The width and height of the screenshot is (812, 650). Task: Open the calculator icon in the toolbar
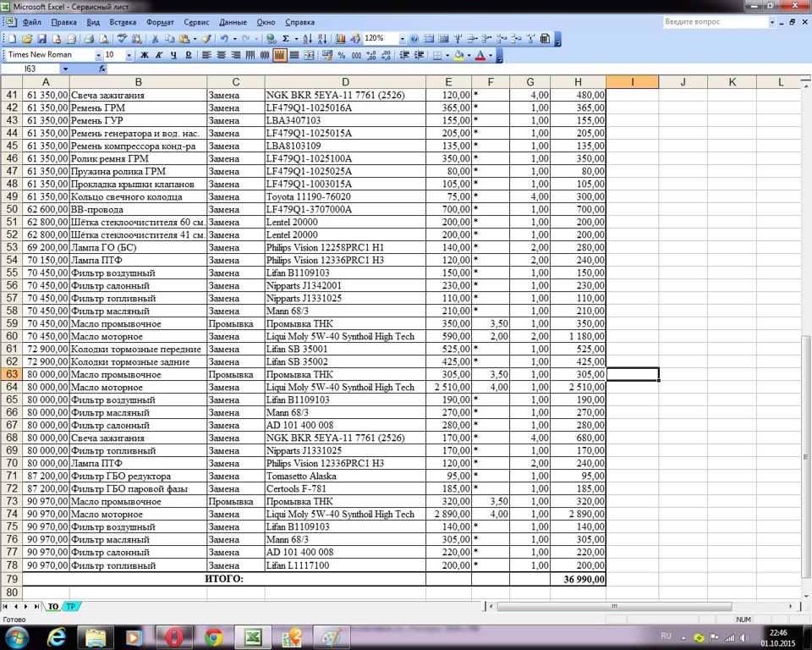pyautogui.click(x=545, y=39)
